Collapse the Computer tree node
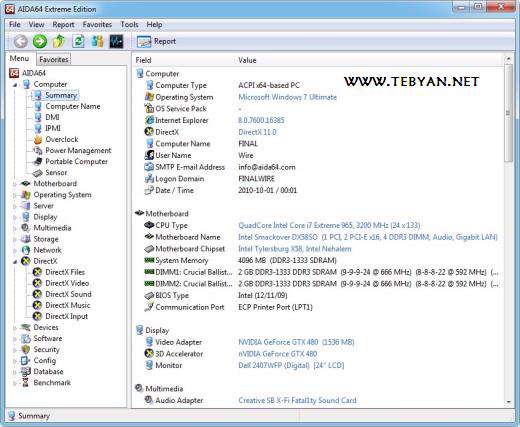Viewport: 520px width, 427px height. pyautogui.click(x=15, y=85)
